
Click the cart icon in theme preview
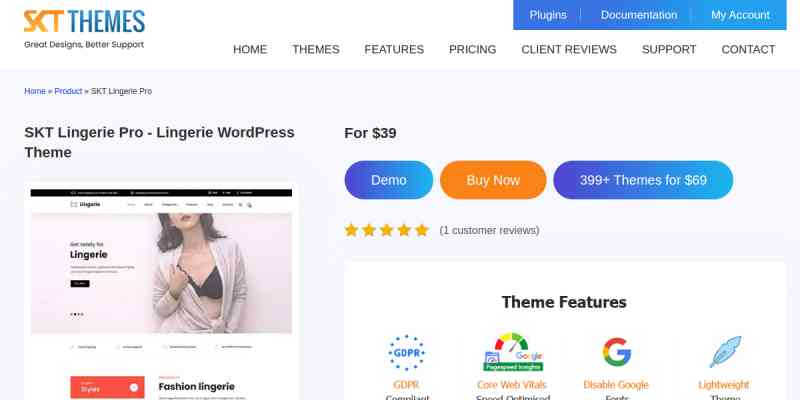coord(249,205)
